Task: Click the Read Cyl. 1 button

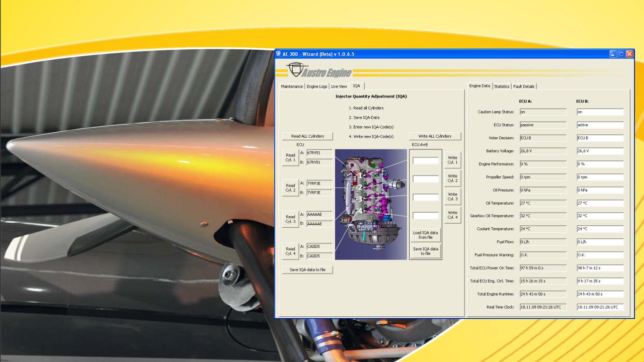Action: point(290,157)
